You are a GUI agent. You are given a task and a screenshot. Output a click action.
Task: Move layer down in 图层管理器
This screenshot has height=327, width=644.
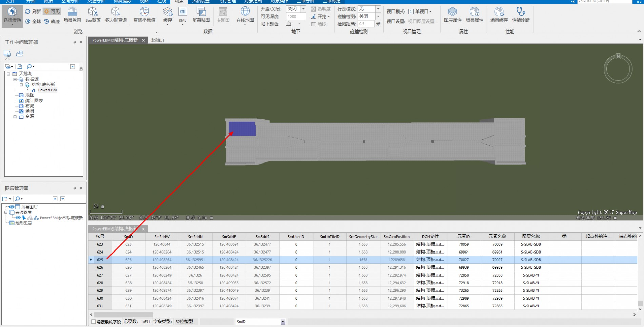point(63,199)
